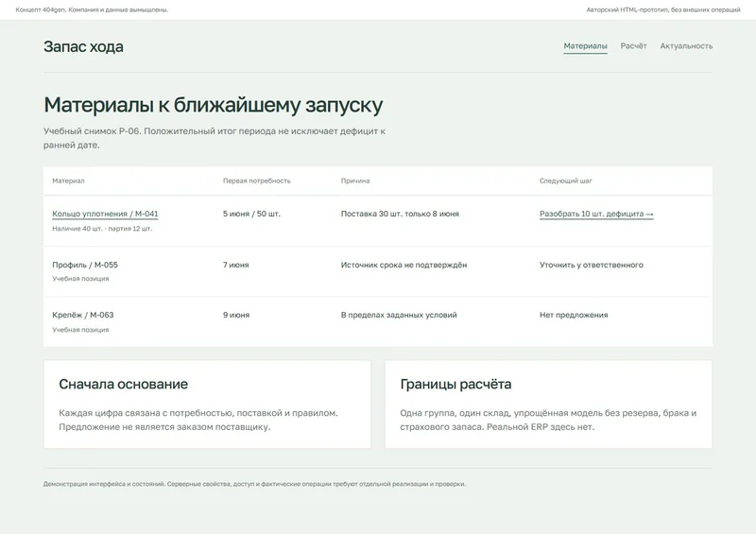This screenshot has width=756, height=534.
Task: Go to the Актуальность tab
Action: point(686,46)
